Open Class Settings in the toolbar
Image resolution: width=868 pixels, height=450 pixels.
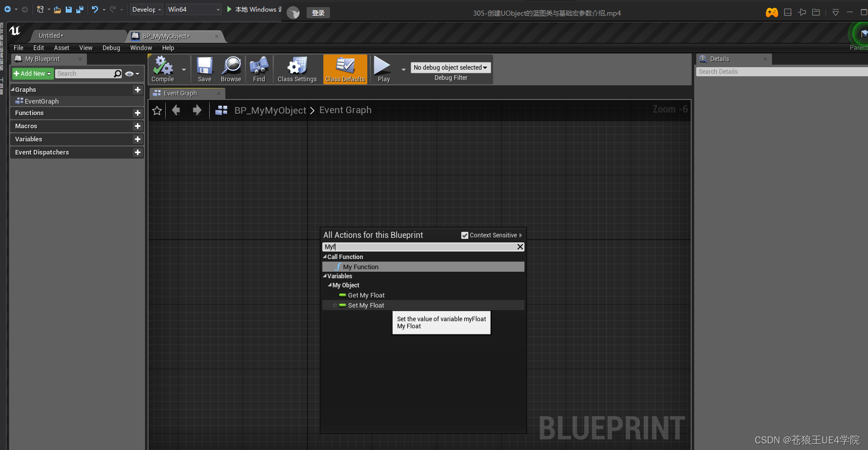(x=297, y=69)
